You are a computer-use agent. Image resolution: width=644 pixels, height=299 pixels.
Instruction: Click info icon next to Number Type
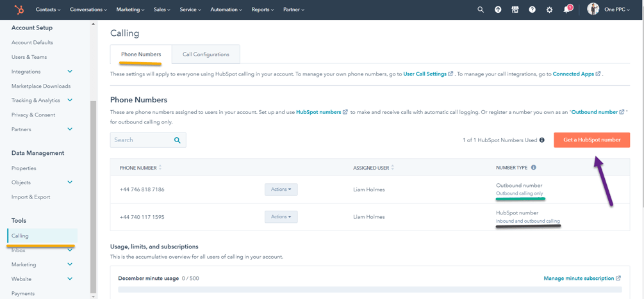534,167
